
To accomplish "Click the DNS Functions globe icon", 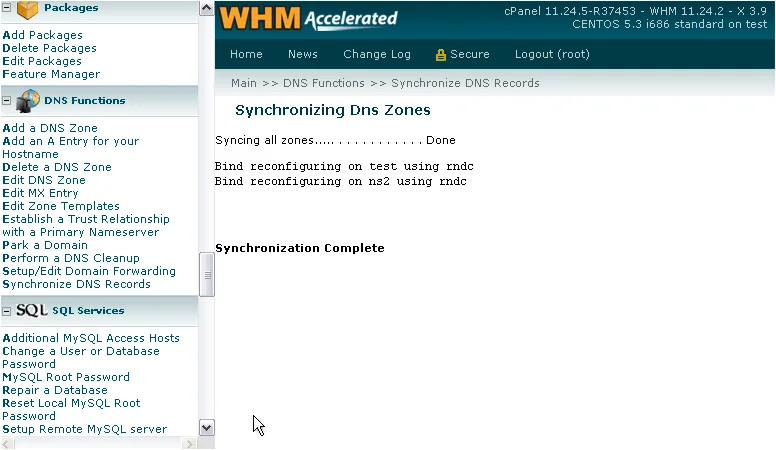I will click(x=28, y=100).
